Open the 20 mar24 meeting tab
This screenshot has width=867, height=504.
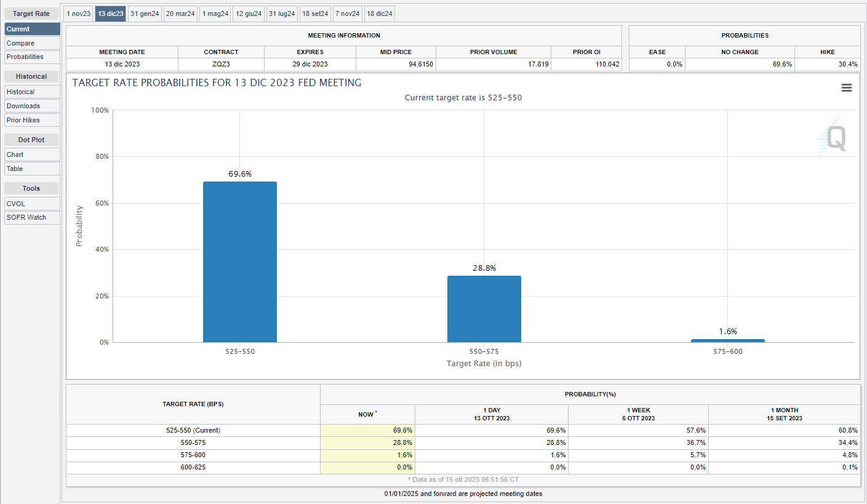tap(180, 14)
